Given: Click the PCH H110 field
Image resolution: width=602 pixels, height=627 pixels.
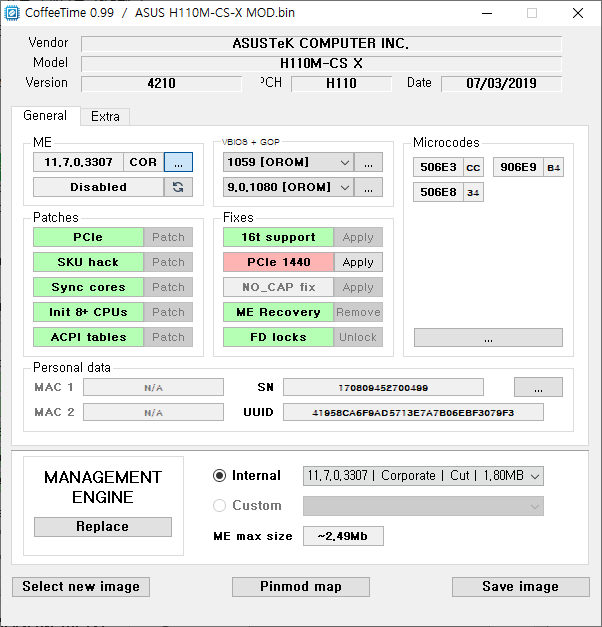Looking at the screenshot, I should [x=341, y=84].
